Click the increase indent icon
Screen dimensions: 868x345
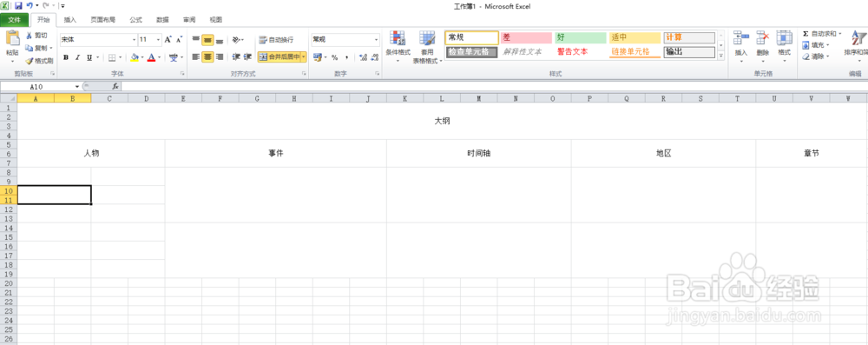coord(247,56)
